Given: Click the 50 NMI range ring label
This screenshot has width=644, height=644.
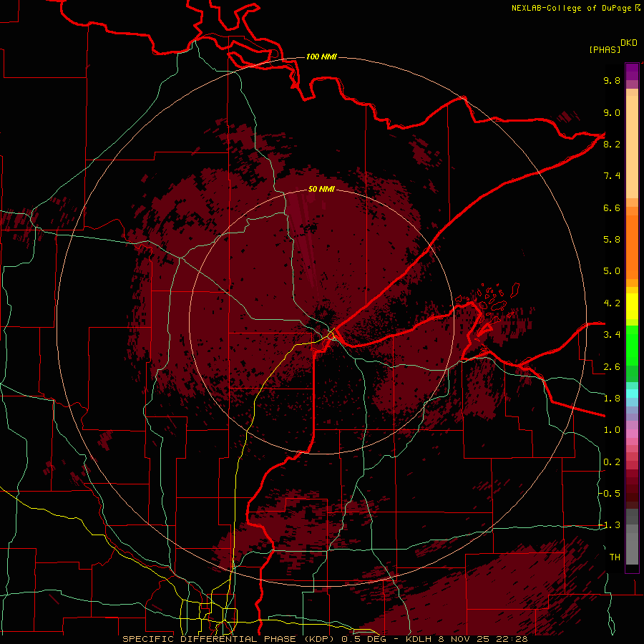Looking at the screenshot, I should click(321, 189).
